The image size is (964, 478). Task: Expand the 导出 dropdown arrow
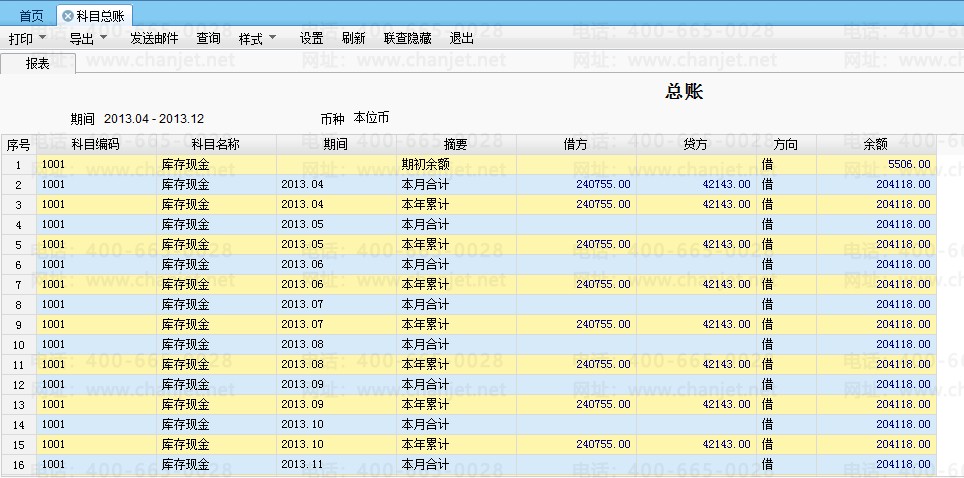pyautogui.click(x=103, y=38)
